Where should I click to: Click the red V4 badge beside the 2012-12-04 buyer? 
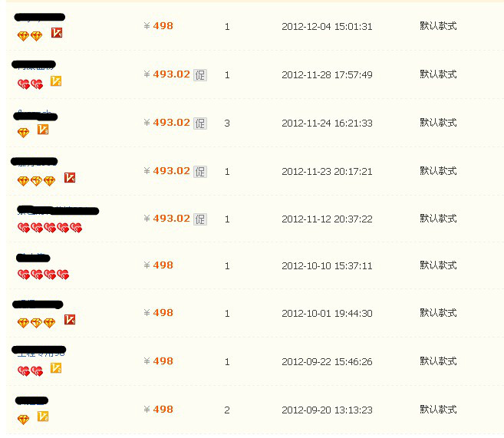click(57, 33)
